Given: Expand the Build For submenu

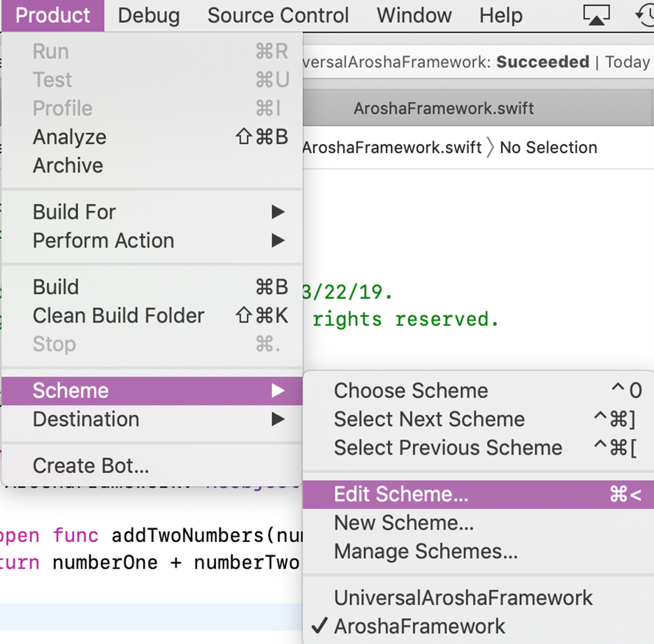Looking at the screenshot, I should point(152,212).
